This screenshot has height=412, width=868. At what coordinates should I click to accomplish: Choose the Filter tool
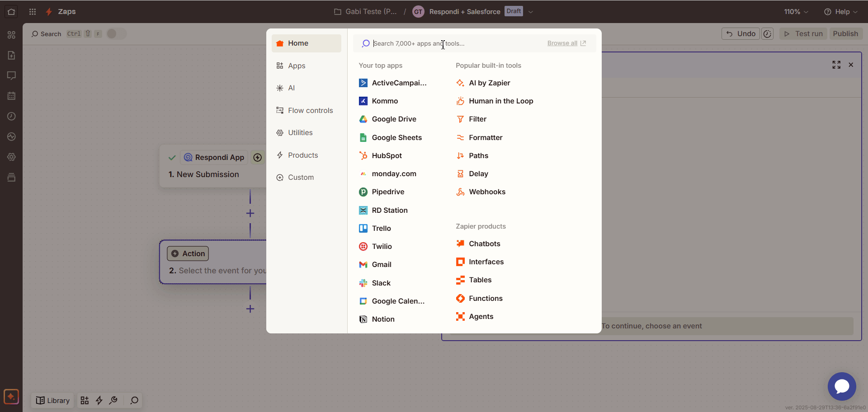coord(471,119)
